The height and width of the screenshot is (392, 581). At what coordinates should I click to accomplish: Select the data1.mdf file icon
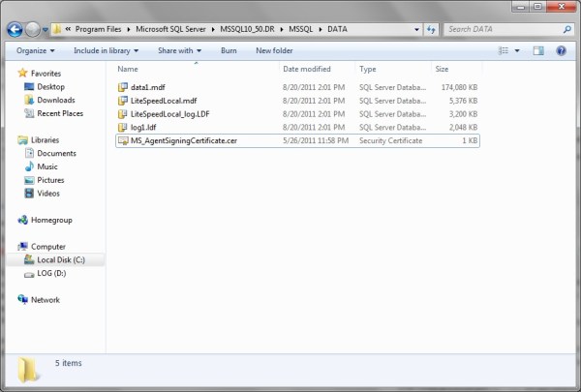(122, 87)
